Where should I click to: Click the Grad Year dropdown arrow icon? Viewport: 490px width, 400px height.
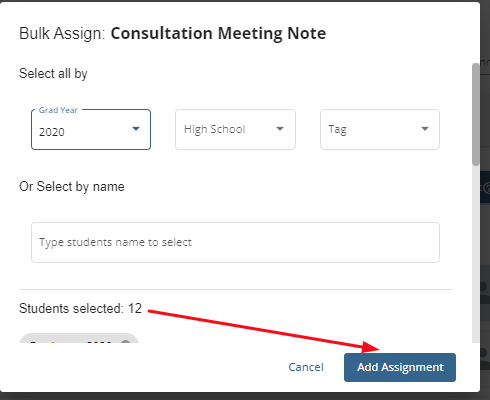pyautogui.click(x=136, y=129)
